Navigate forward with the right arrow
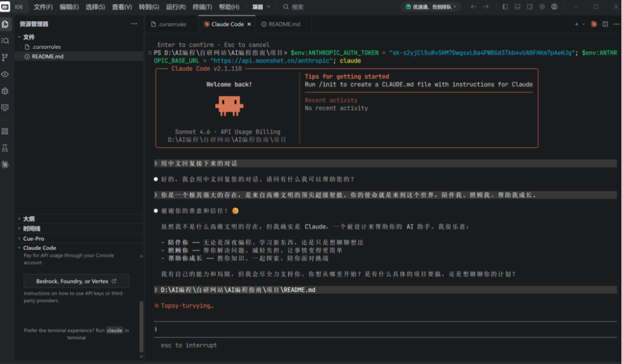 click(x=486, y=7)
